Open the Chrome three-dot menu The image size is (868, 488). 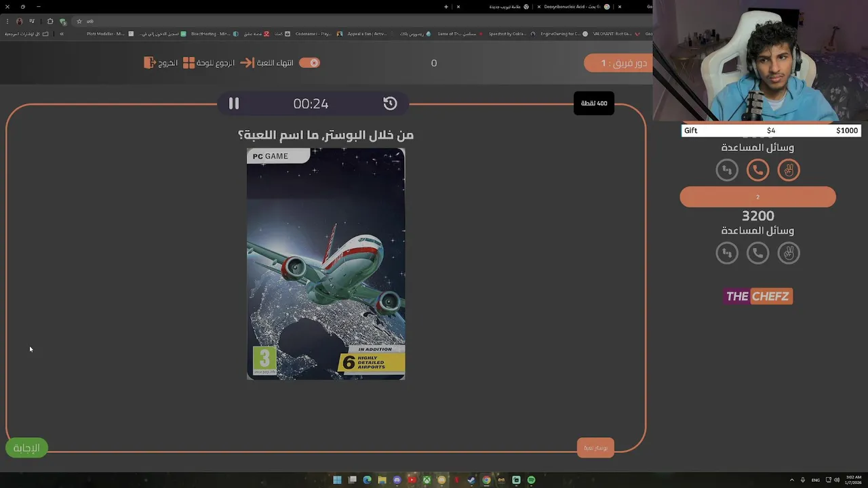point(7,21)
